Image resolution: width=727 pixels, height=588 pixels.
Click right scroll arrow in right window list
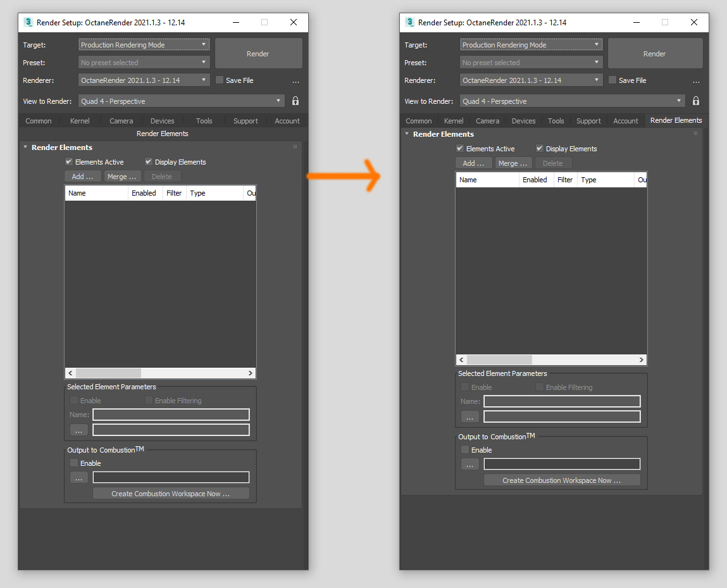point(641,360)
